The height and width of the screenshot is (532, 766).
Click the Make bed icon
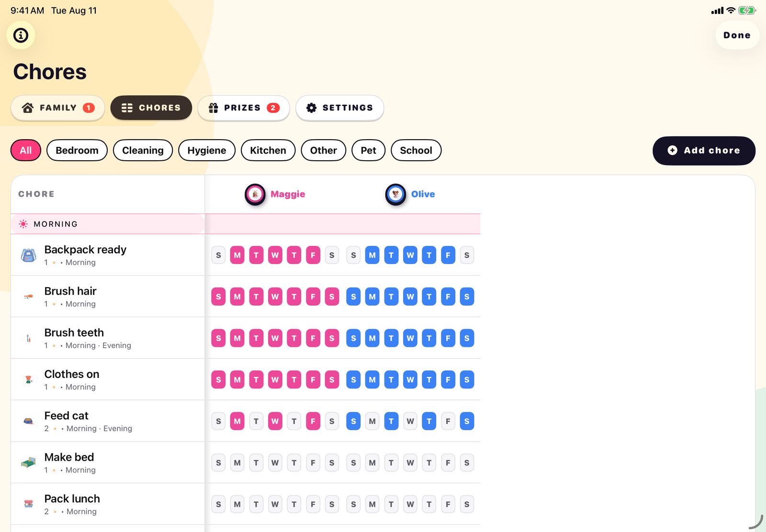pyautogui.click(x=28, y=463)
